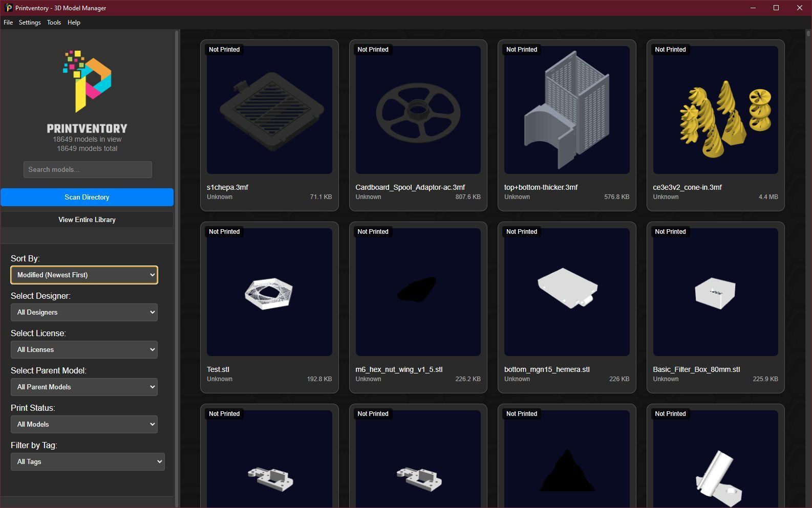Viewport: 812px width, 508px height.
Task: Select the ce3e3v2_cone-in.3mf model thumbnail
Action: coord(715,110)
